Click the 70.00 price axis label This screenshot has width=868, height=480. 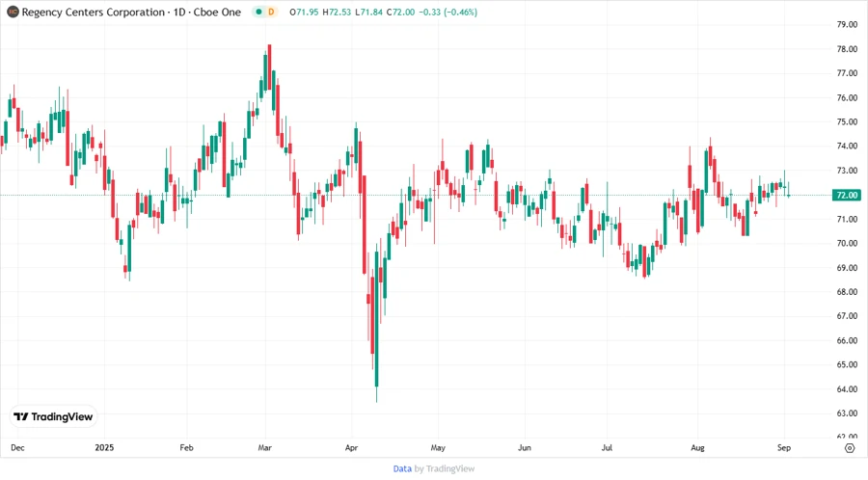coord(847,243)
